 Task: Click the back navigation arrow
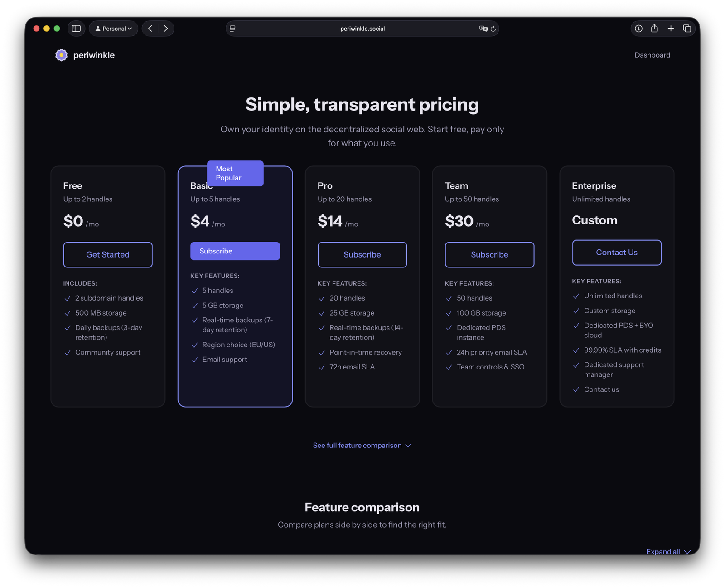pos(150,28)
